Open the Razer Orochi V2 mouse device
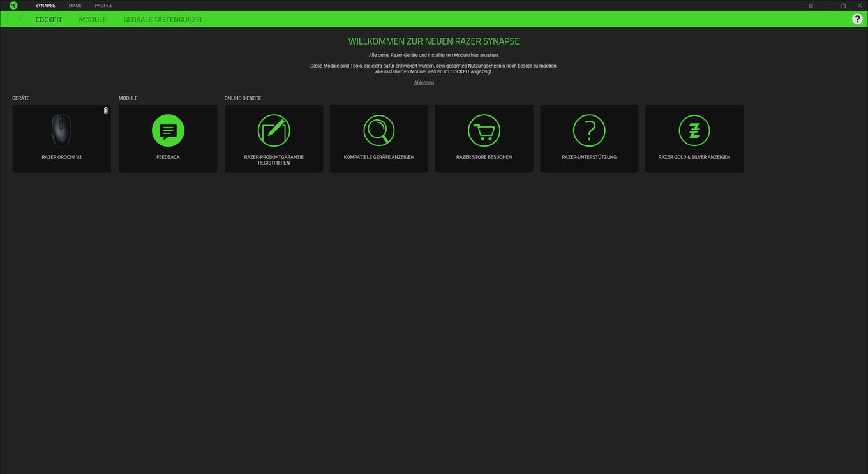 point(61,130)
